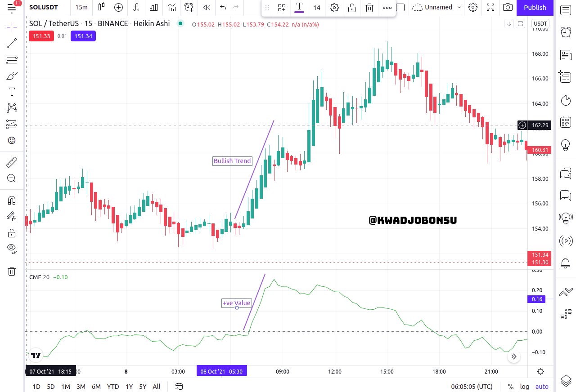The height and width of the screenshot is (392, 576).
Task: Open public chats panel
Action: tap(566, 173)
